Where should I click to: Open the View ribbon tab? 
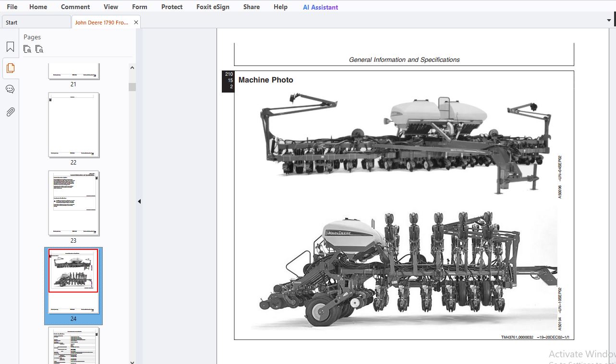[111, 7]
